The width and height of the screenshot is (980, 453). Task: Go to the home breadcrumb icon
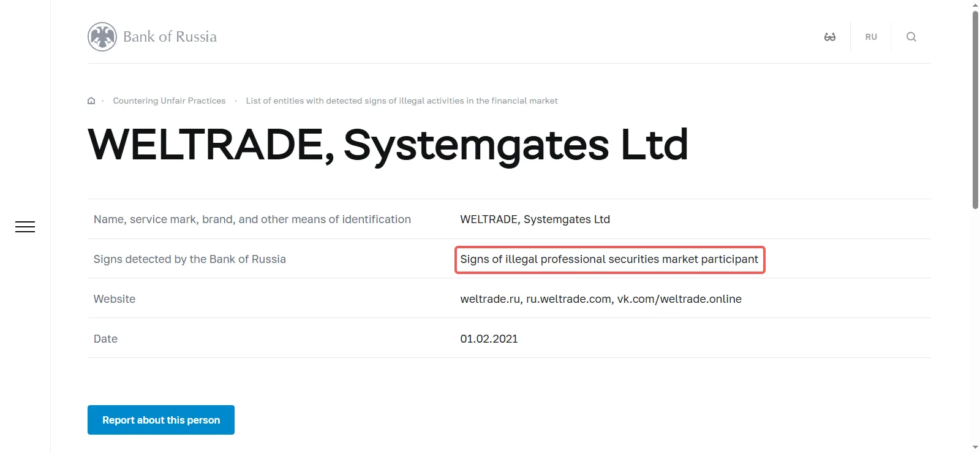[91, 101]
